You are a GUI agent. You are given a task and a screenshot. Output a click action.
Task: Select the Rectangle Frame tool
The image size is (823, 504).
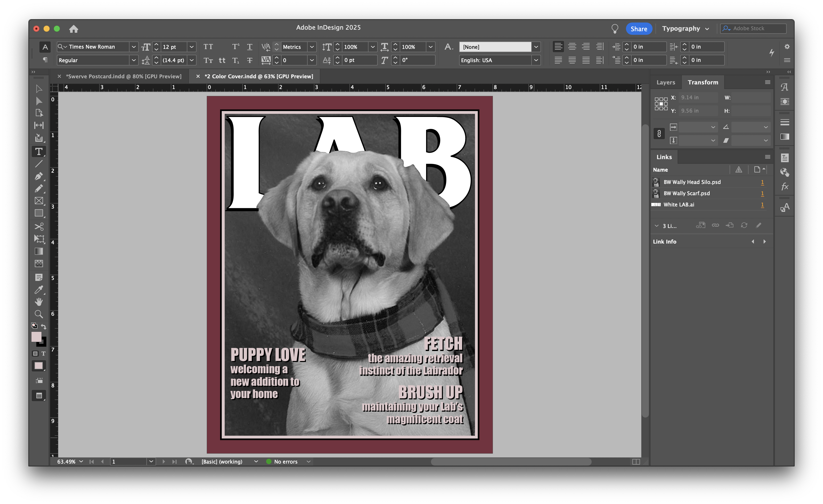(39, 201)
